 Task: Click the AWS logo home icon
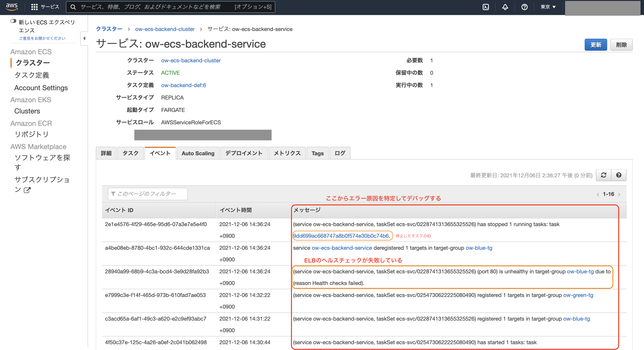pos(12,7)
